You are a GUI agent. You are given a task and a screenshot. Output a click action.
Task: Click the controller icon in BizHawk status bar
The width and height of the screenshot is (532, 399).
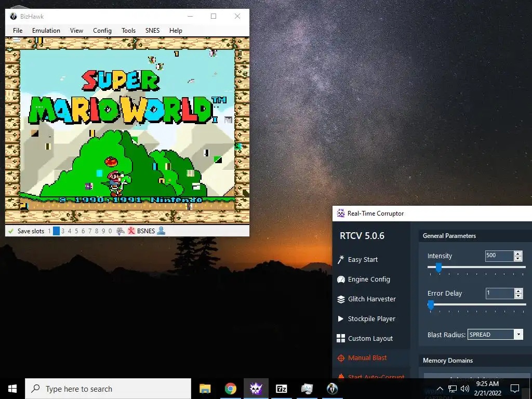click(121, 231)
